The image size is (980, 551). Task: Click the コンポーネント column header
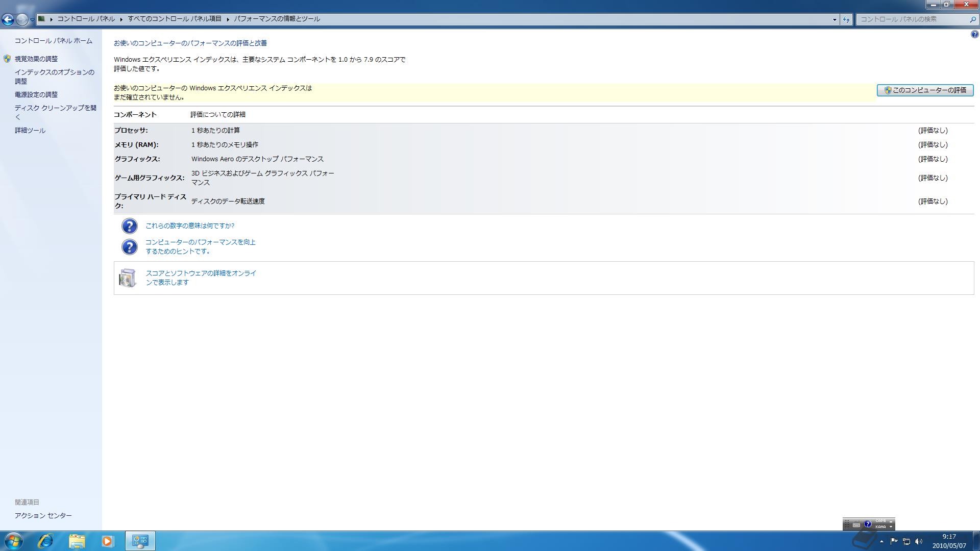pos(135,115)
